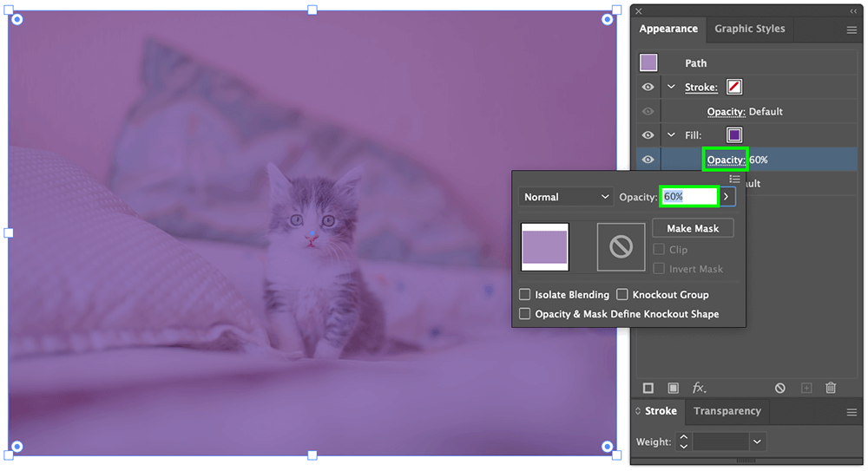Collapse panel with double-arrow icon
The width and height of the screenshot is (868, 471).
tap(853, 11)
